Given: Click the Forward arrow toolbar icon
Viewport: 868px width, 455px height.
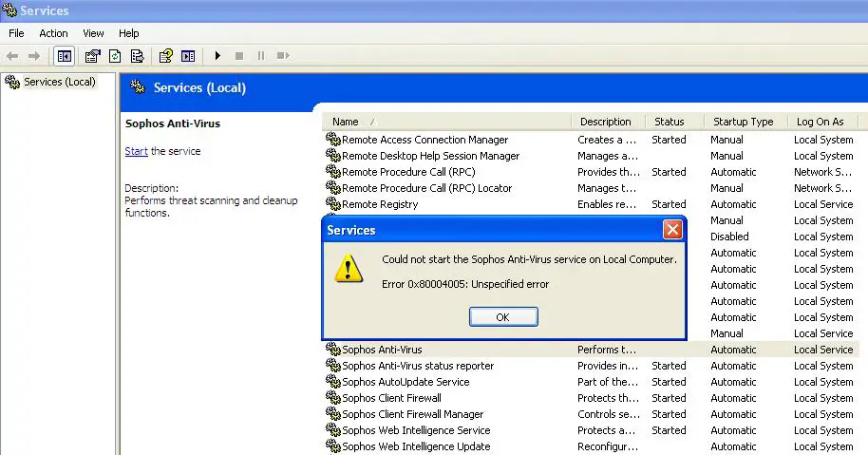Looking at the screenshot, I should click(34, 56).
